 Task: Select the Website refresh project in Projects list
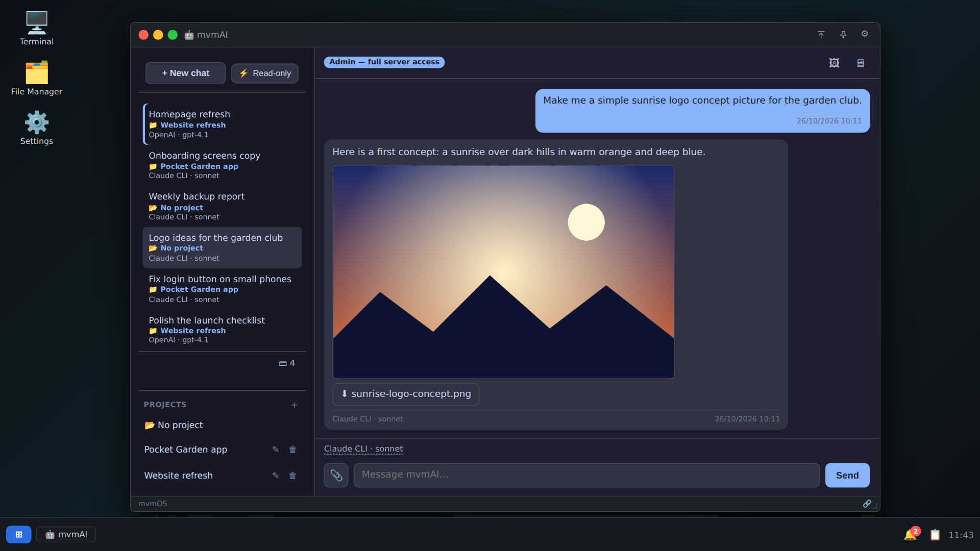tap(179, 475)
